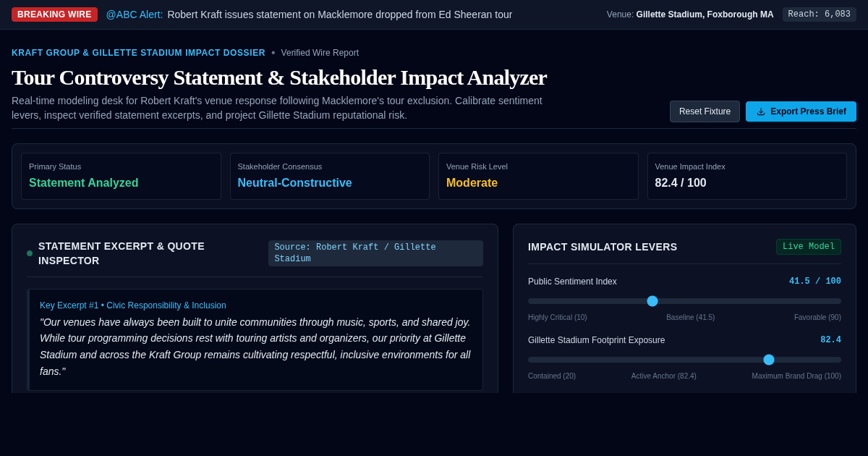
Task: Click the Gillette Stadium Footprint Exposure label
Action: point(596,340)
